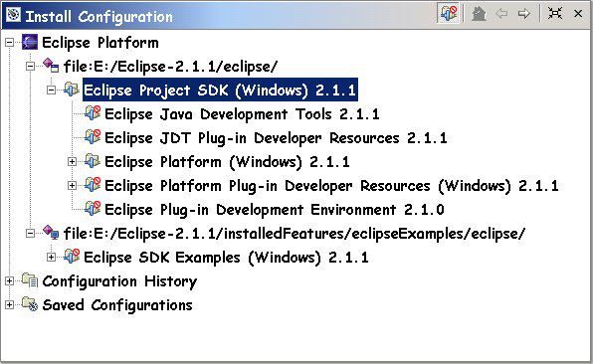The width and height of the screenshot is (593, 364).
Task: Navigate back with the left arrow icon
Action: tap(501, 14)
